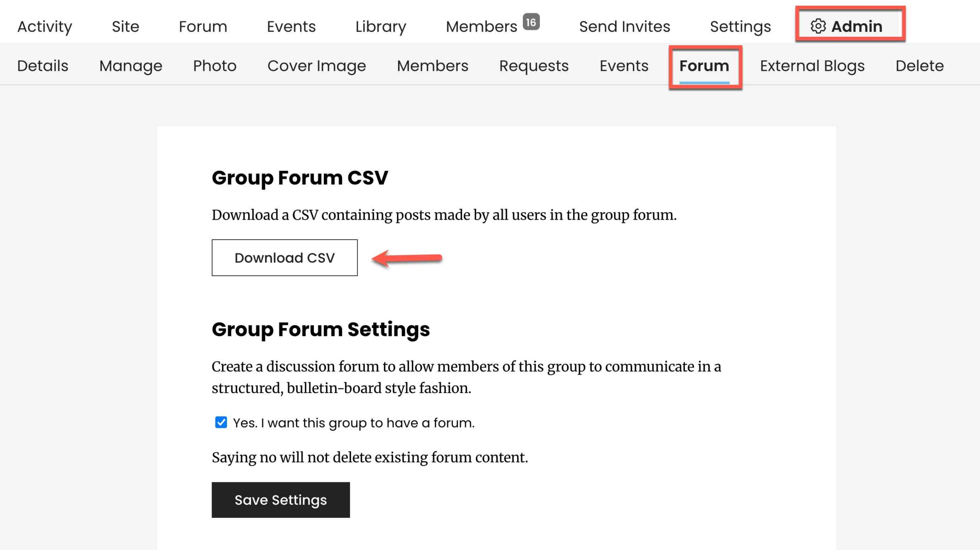Click the members count badge 16

click(x=531, y=22)
